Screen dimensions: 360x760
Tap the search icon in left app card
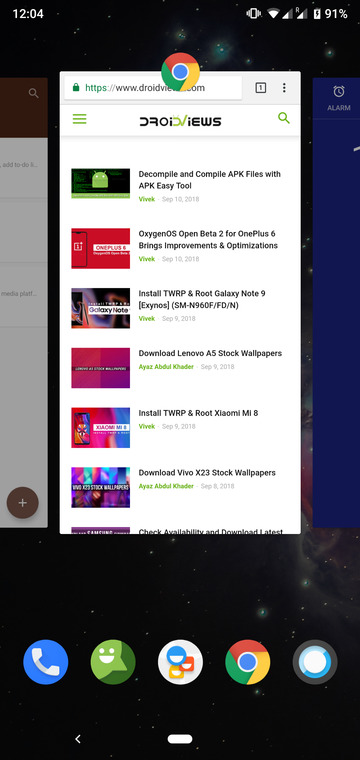click(x=33, y=93)
